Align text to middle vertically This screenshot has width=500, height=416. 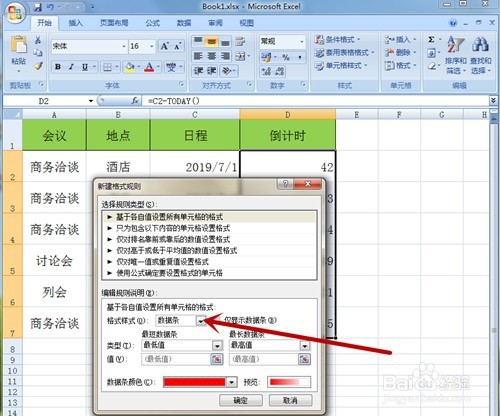coord(212,41)
